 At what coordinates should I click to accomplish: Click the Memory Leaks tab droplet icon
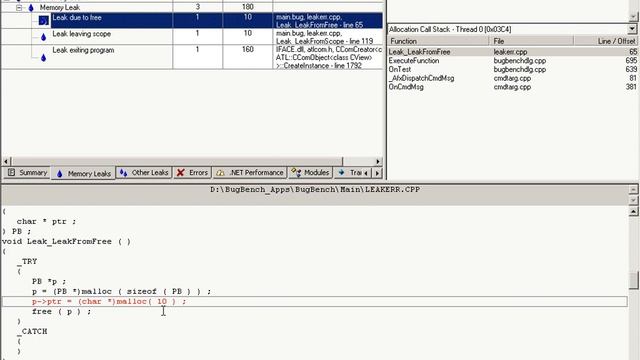click(x=60, y=174)
